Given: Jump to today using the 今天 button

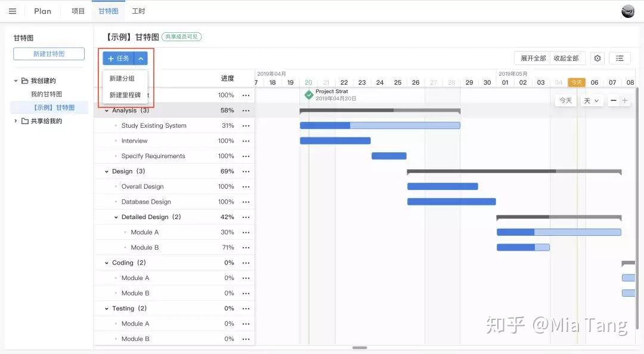Looking at the screenshot, I should [565, 100].
